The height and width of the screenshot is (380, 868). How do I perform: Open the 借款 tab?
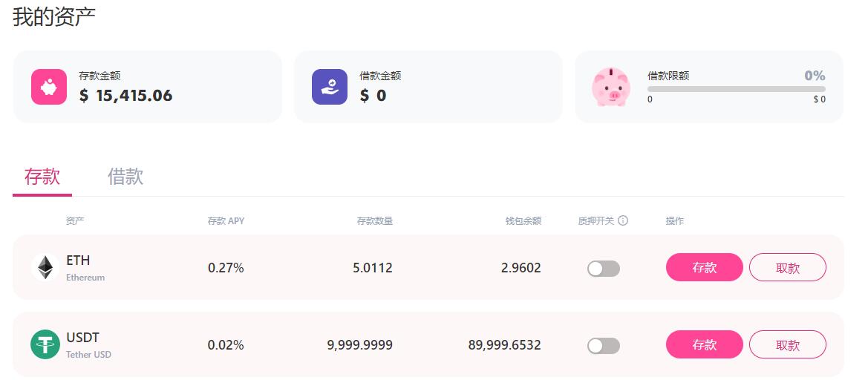[x=125, y=177]
